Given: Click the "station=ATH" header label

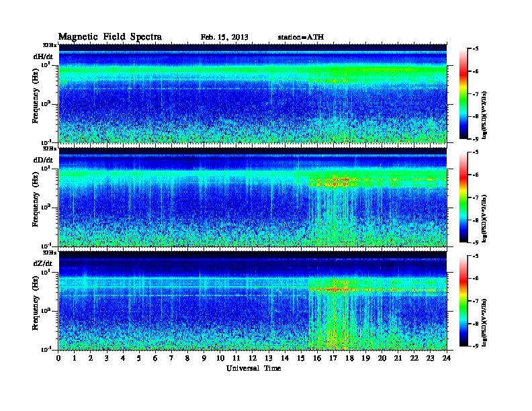Looking at the screenshot, I should [301, 38].
